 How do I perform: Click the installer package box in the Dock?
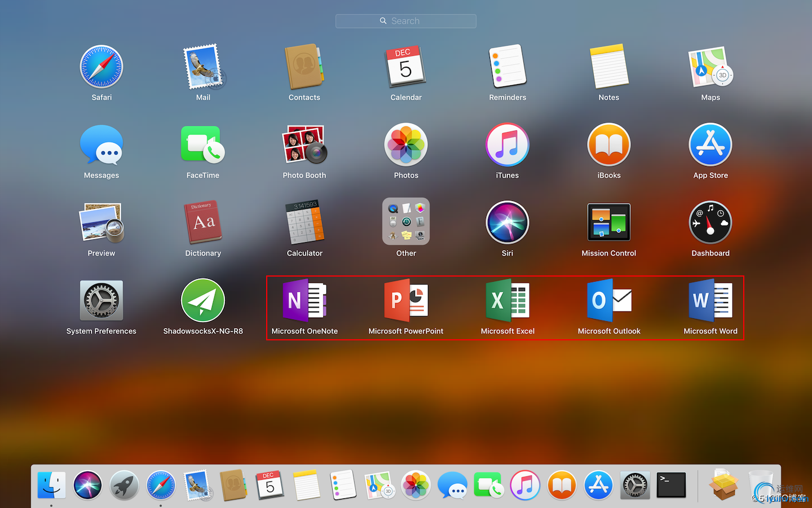[723, 485]
